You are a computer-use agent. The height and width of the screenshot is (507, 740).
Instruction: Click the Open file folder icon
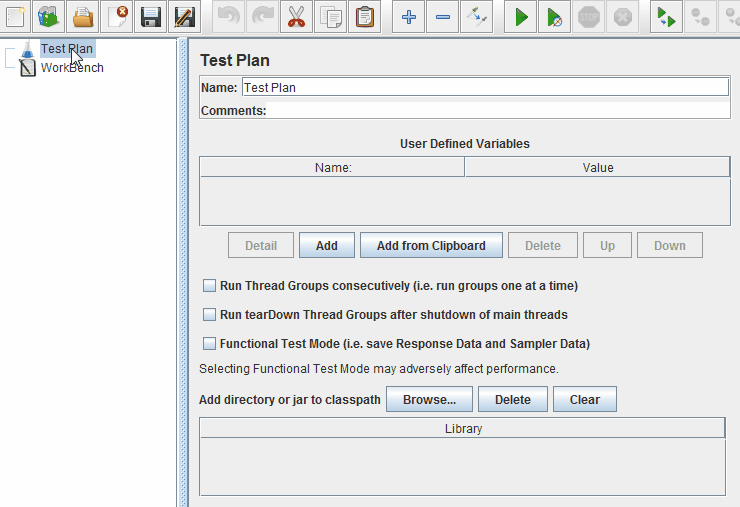pyautogui.click(x=83, y=17)
